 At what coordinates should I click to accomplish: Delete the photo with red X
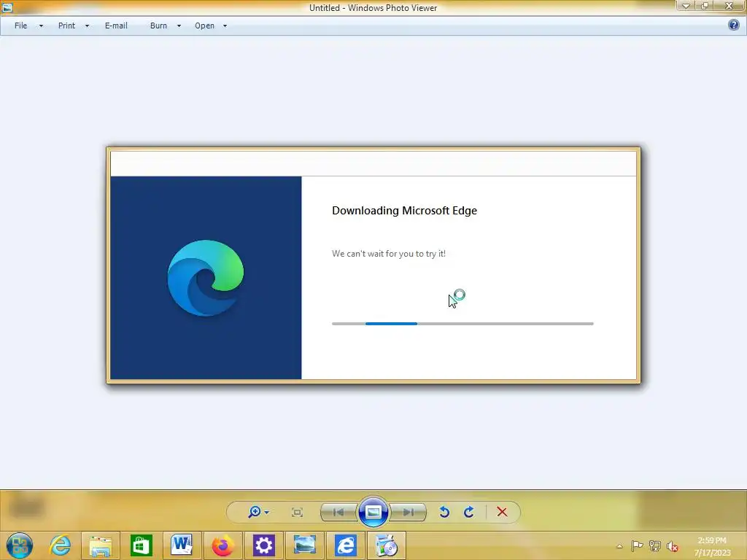pyautogui.click(x=502, y=512)
